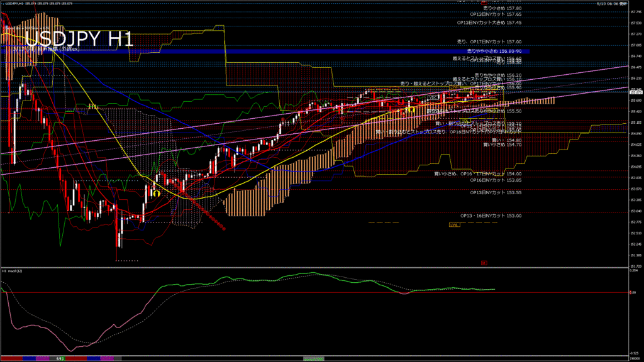Click the 'H1 macd (12)' indicator label

pyautogui.click(x=13, y=271)
